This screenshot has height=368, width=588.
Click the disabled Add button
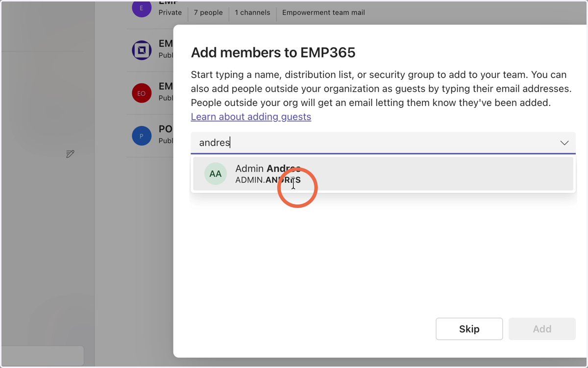(x=542, y=329)
